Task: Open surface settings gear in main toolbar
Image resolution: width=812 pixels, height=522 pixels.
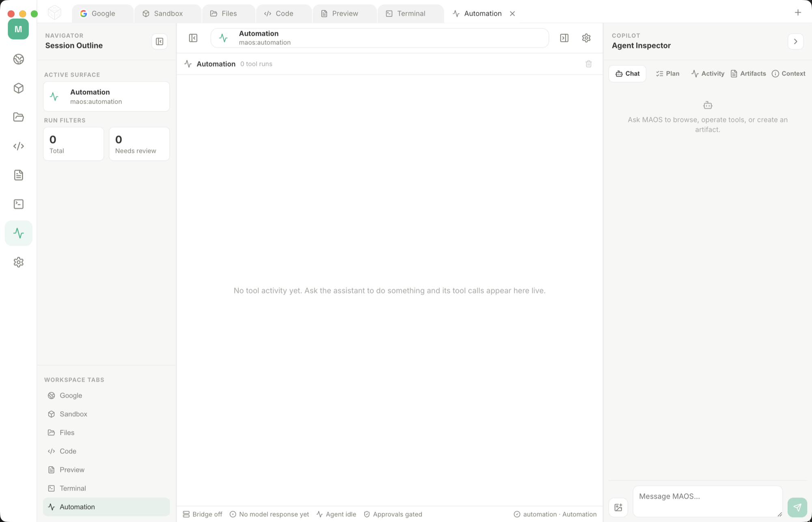Action: coord(586,38)
